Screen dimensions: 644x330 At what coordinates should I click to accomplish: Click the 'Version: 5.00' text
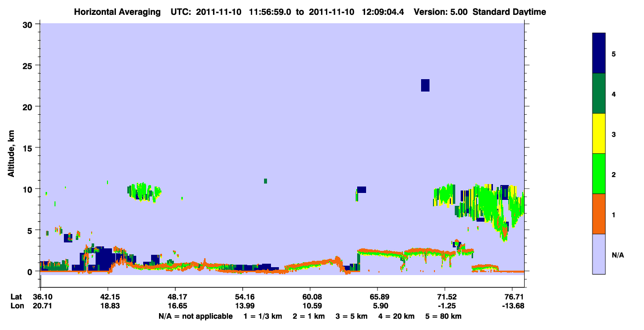point(440,12)
